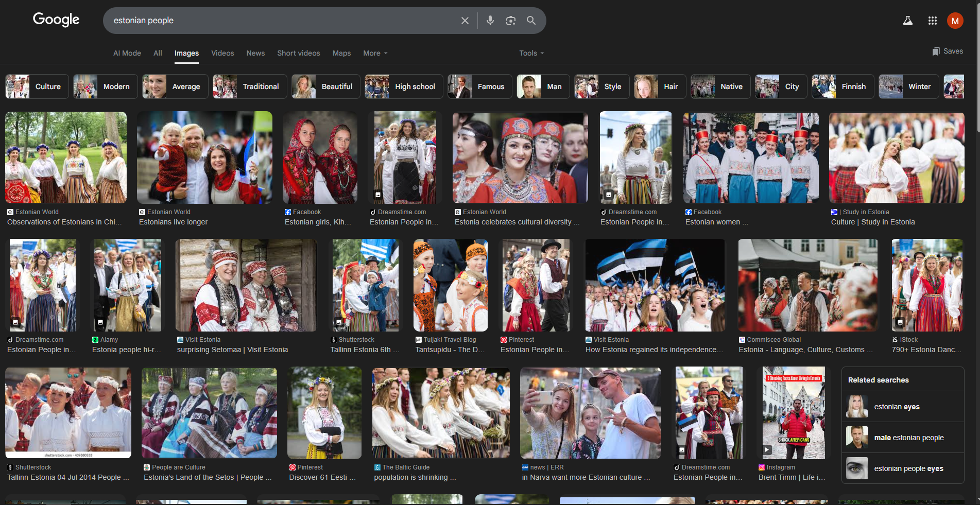This screenshot has height=505, width=980.
Task: Expand the More search categories dropdown
Action: point(375,53)
